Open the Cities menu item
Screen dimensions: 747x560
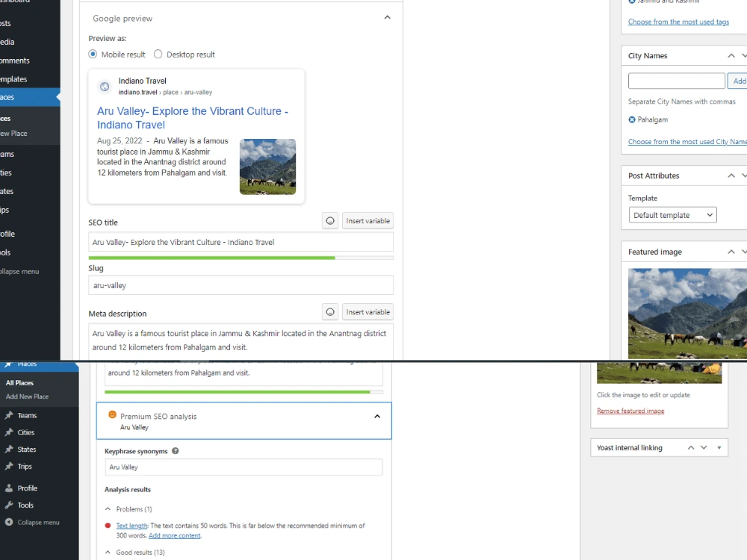tap(25, 432)
